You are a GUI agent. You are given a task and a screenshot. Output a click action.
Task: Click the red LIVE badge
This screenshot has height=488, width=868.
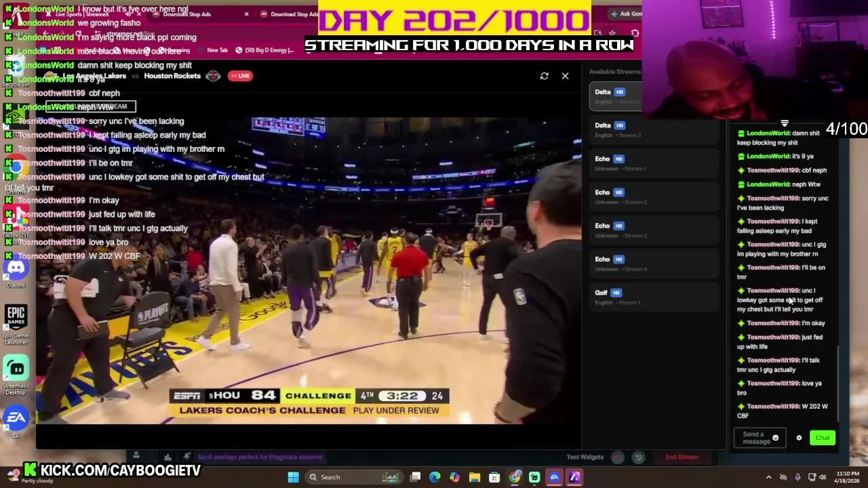click(240, 76)
